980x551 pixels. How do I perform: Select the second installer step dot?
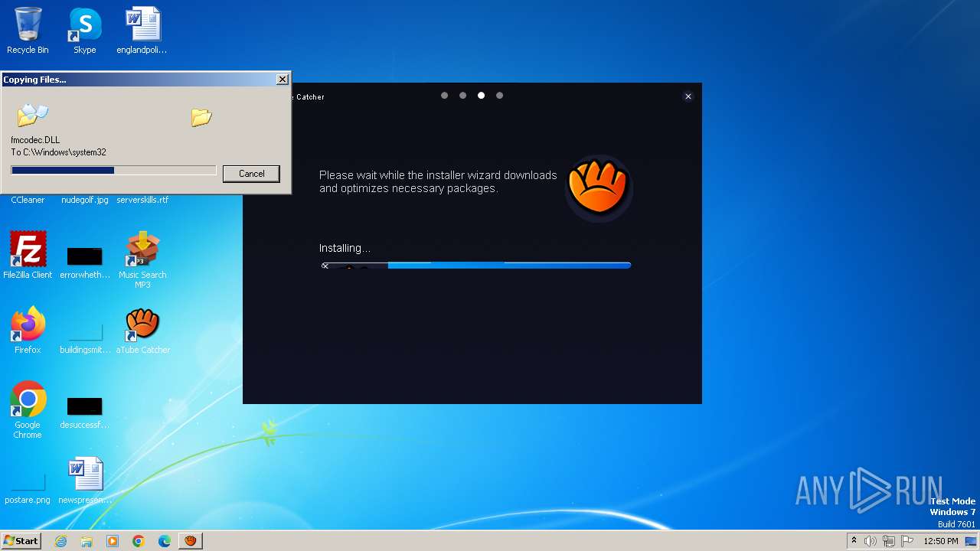[462, 96]
